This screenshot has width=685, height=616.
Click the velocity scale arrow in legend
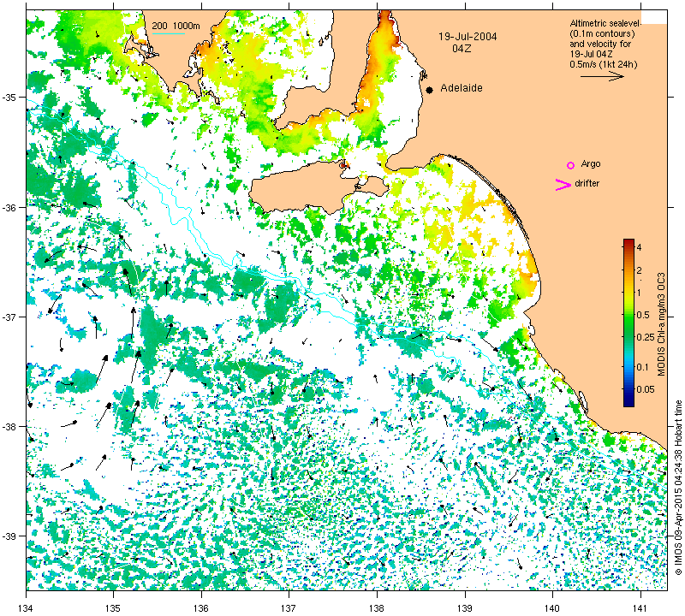602,76
